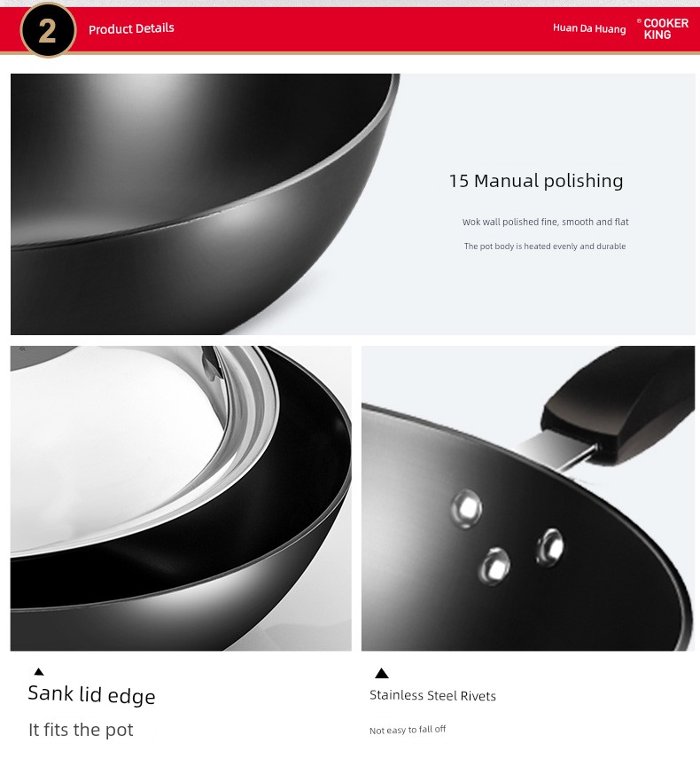Click the triangle above Sank lid edge

pos(39,671)
